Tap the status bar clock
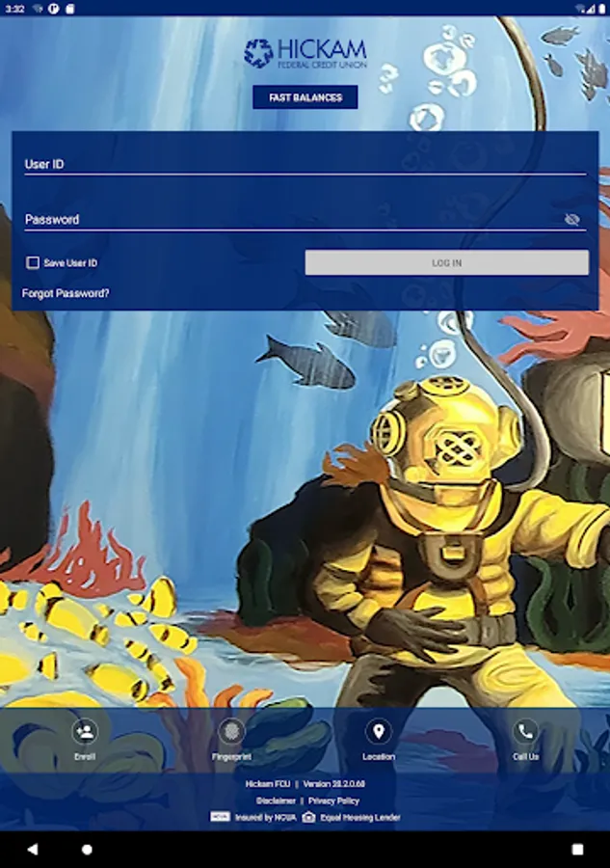This screenshot has height=868, width=610. [x=14, y=9]
